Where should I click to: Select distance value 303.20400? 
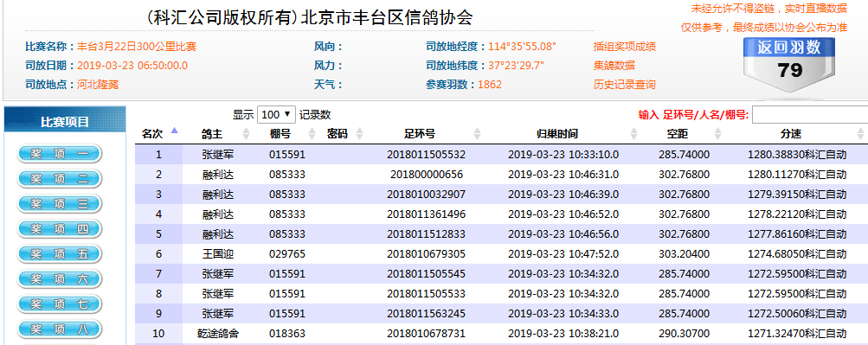click(x=685, y=254)
